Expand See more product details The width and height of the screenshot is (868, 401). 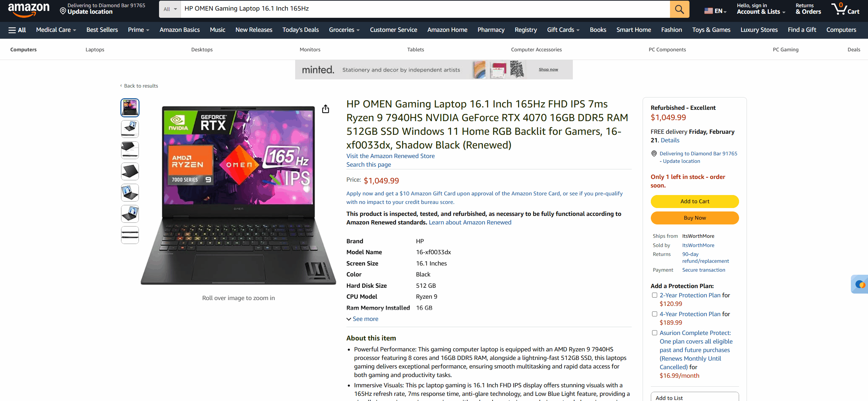point(362,319)
